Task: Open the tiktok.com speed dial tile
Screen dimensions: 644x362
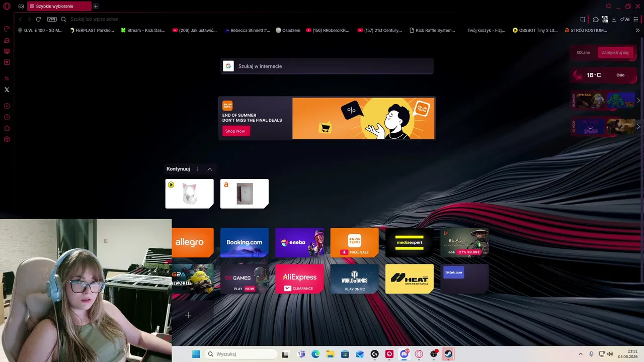Action: click(464, 279)
